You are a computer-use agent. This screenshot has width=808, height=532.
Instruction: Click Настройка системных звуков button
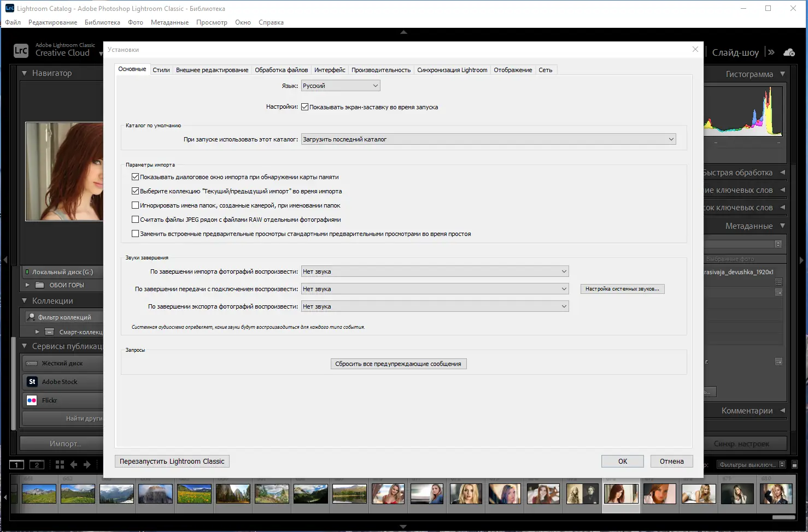(623, 289)
